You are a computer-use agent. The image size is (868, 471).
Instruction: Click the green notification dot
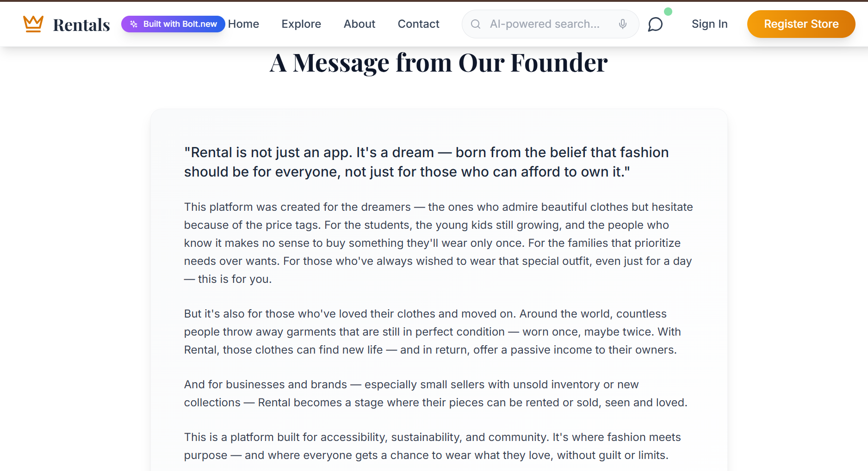668,12
